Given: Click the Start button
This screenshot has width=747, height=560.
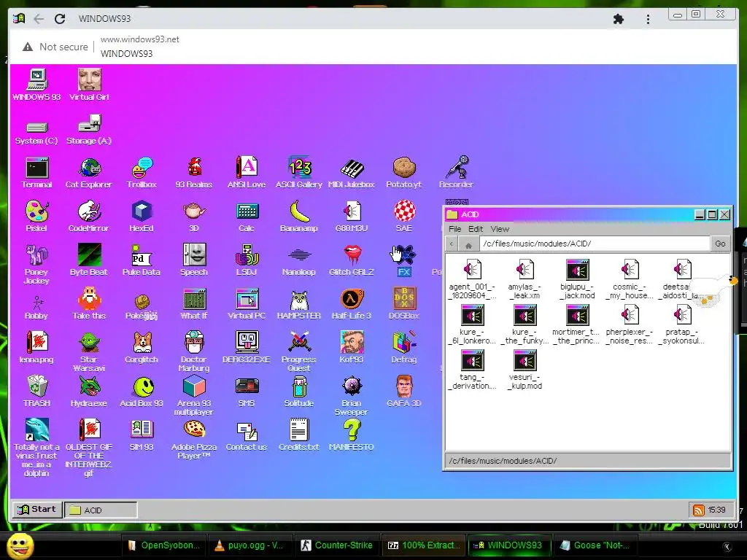Looking at the screenshot, I should coord(37,510).
